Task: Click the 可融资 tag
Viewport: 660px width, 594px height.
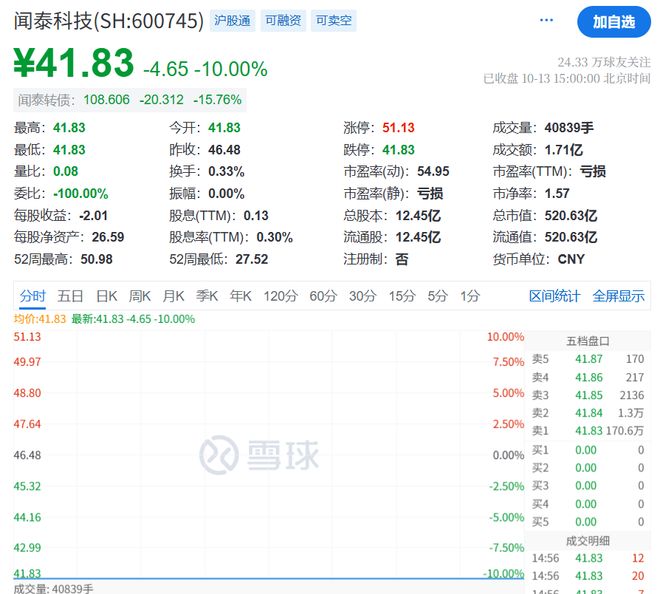Action: [x=283, y=20]
